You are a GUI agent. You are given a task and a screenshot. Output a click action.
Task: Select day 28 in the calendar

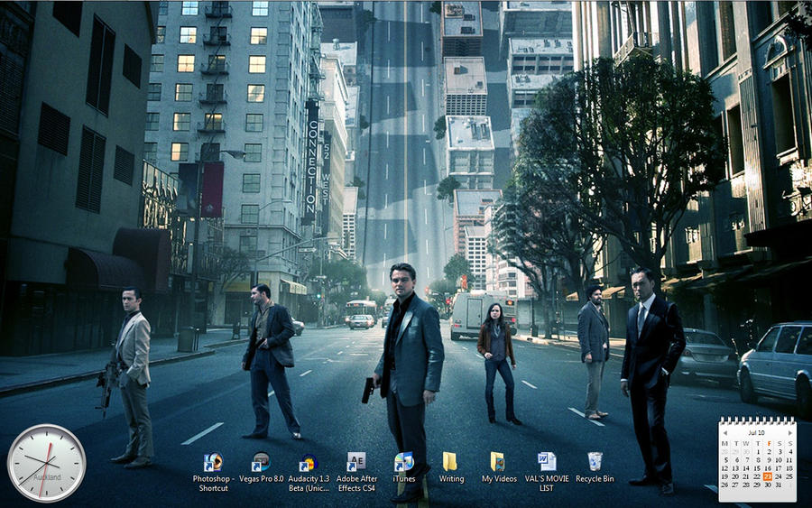(x=746, y=485)
